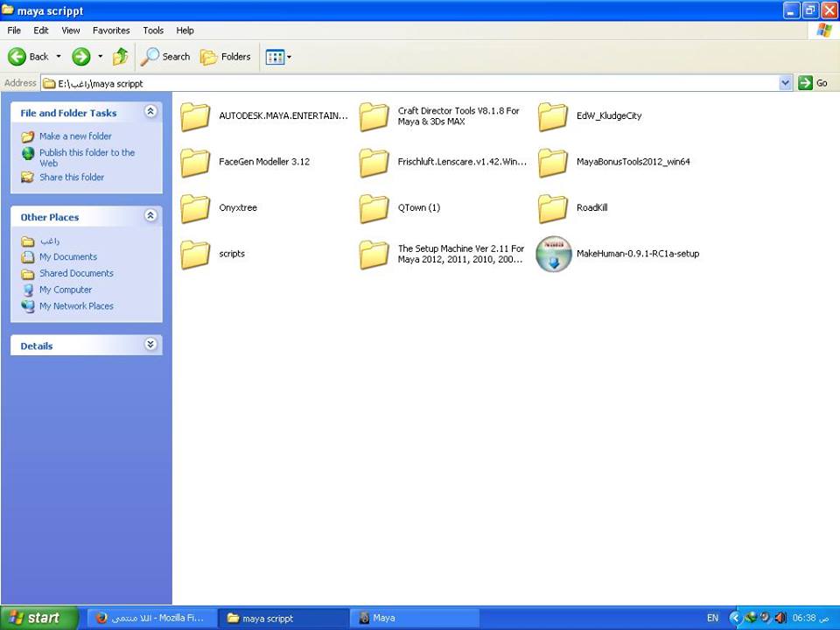Select the AUTODESK.MAYA.ENTERTAIN folder icon
The image size is (840, 630).
click(x=195, y=116)
